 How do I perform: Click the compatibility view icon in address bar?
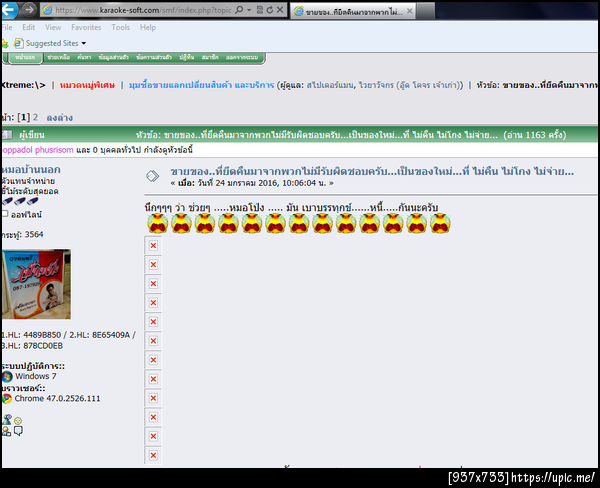[260, 10]
